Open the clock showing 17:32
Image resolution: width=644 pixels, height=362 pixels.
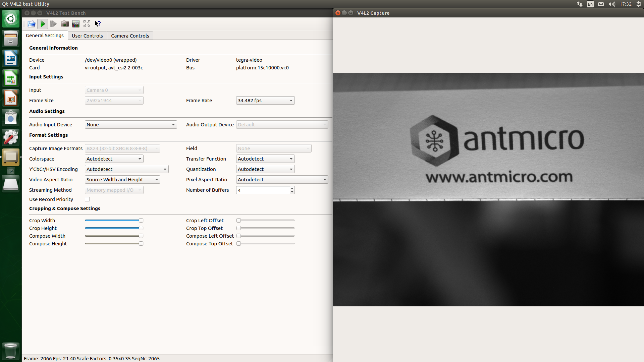[626, 4]
